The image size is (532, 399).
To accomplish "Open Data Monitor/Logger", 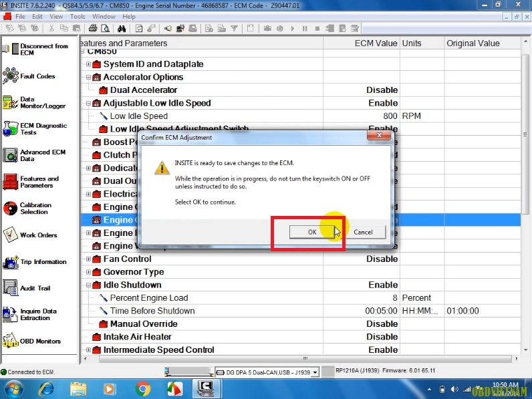I will pos(34,102).
